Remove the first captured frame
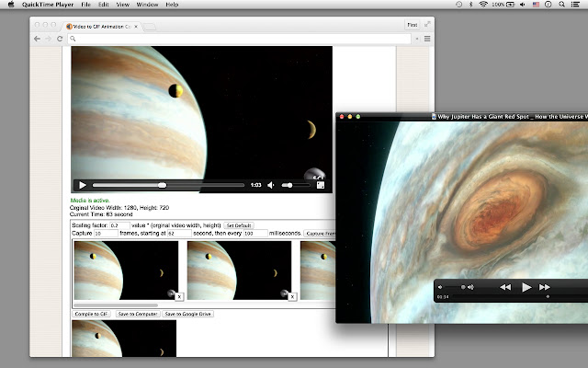 (179, 296)
